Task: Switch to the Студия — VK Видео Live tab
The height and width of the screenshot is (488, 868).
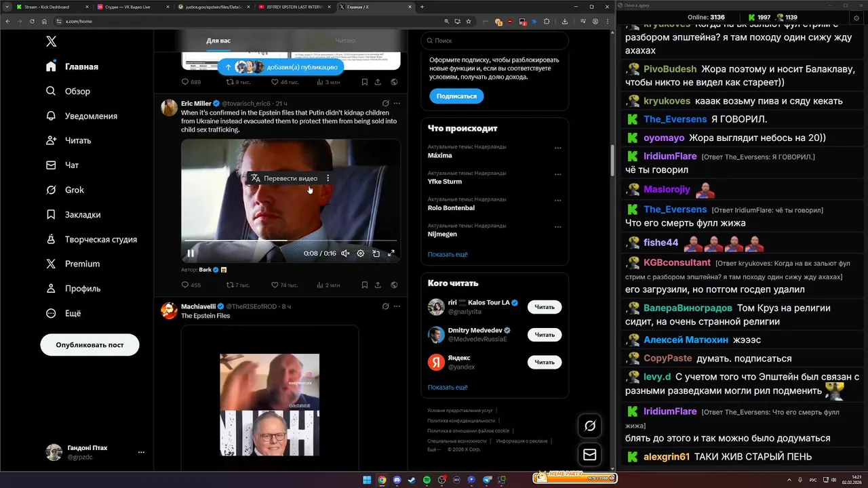Action: [134, 7]
